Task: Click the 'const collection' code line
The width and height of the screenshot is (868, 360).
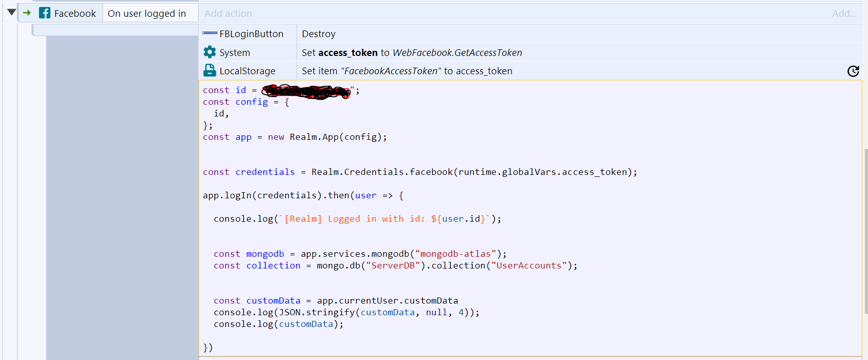Action: (x=396, y=265)
